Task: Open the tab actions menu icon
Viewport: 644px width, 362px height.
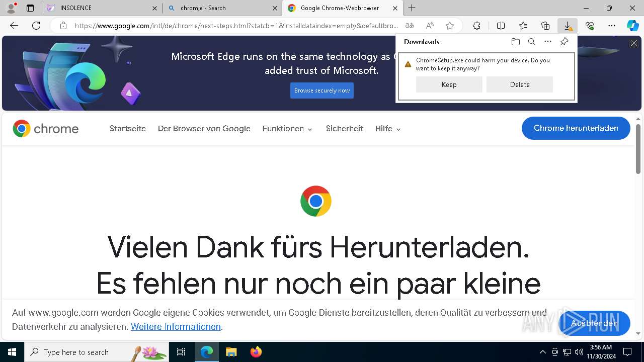Action: [x=30, y=8]
